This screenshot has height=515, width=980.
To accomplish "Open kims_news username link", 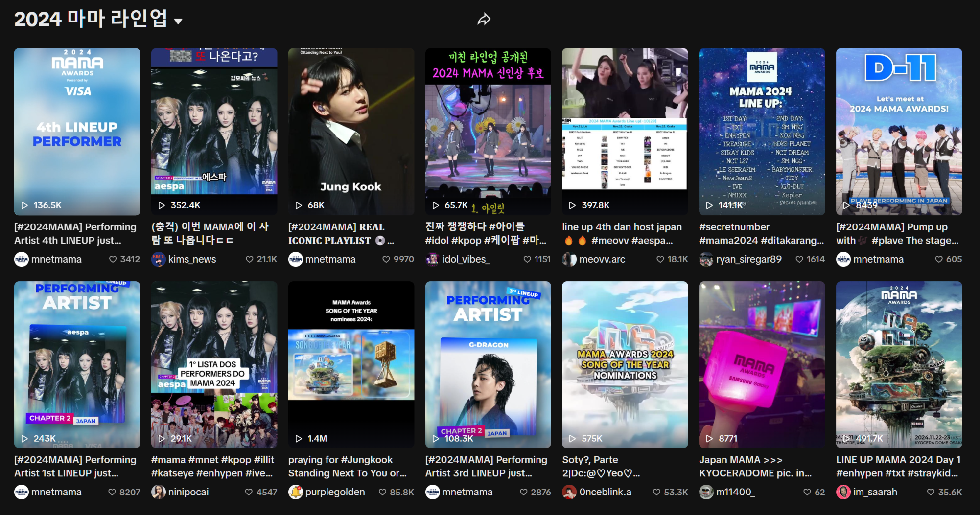I will click(x=192, y=259).
